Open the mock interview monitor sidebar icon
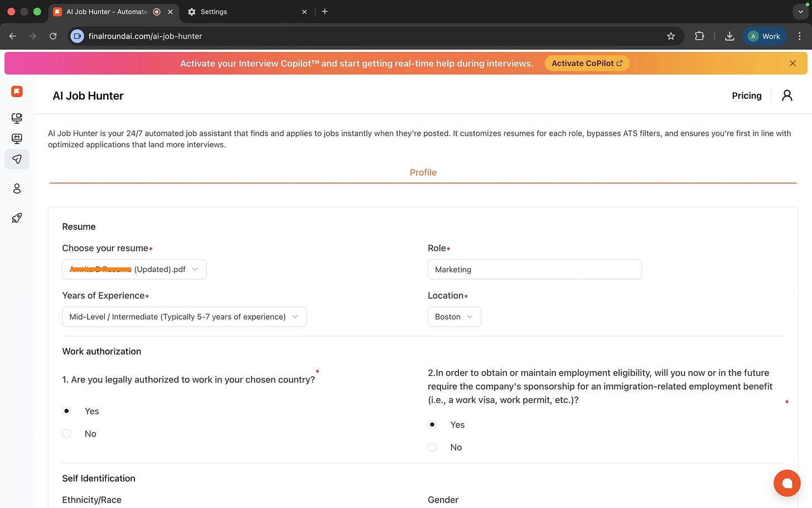Screen dimensions: 812x508 [x=17, y=138]
